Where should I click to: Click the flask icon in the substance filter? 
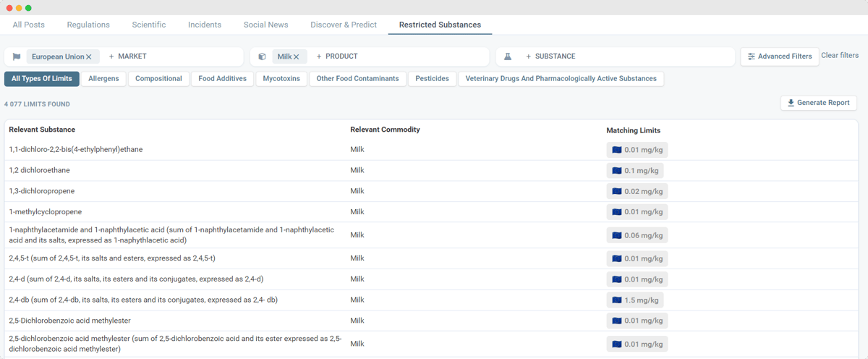[x=508, y=56]
